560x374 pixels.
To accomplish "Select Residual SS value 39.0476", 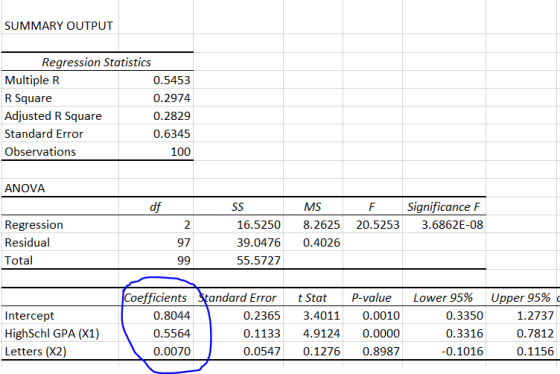I will [x=259, y=243].
